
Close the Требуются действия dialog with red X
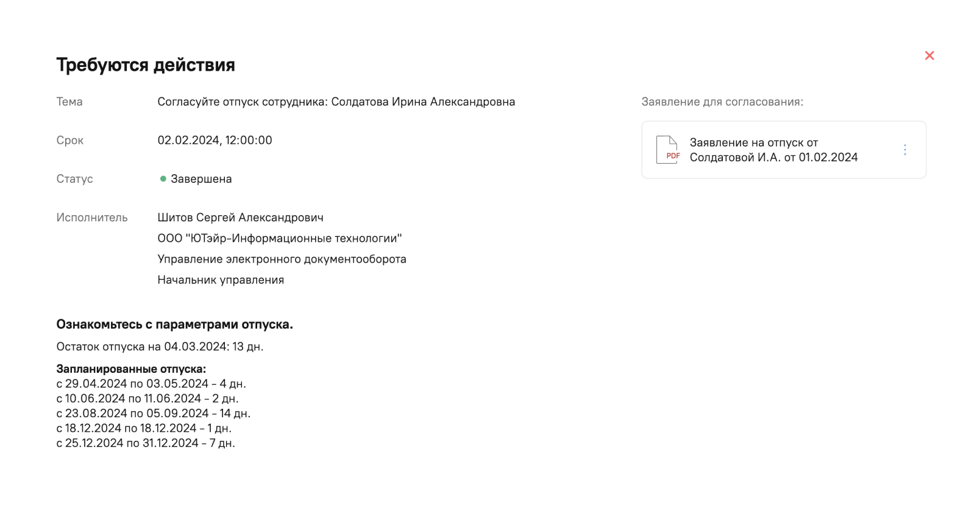pyautogui.click(x=929, y=55)
